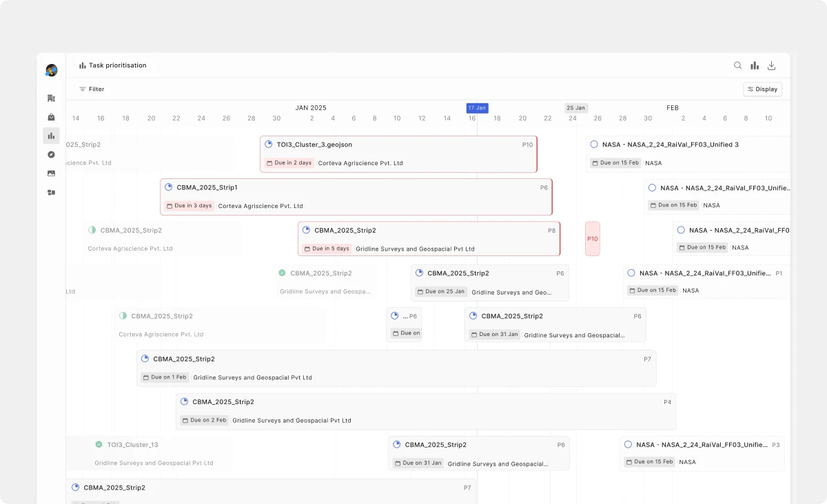Screen dimensions: 827x504
Task: Click the satellite logo avatar in sidebar
Action: pos(52,70)
